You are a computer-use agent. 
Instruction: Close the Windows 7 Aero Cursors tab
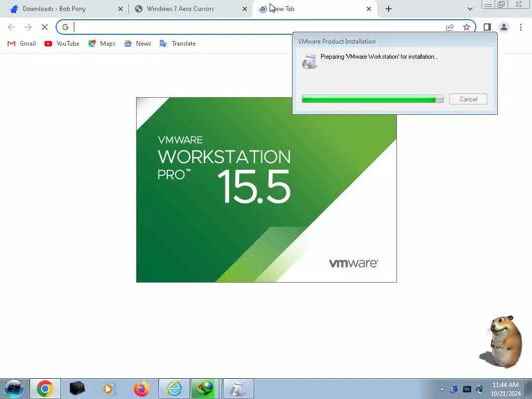coord(245,9)
